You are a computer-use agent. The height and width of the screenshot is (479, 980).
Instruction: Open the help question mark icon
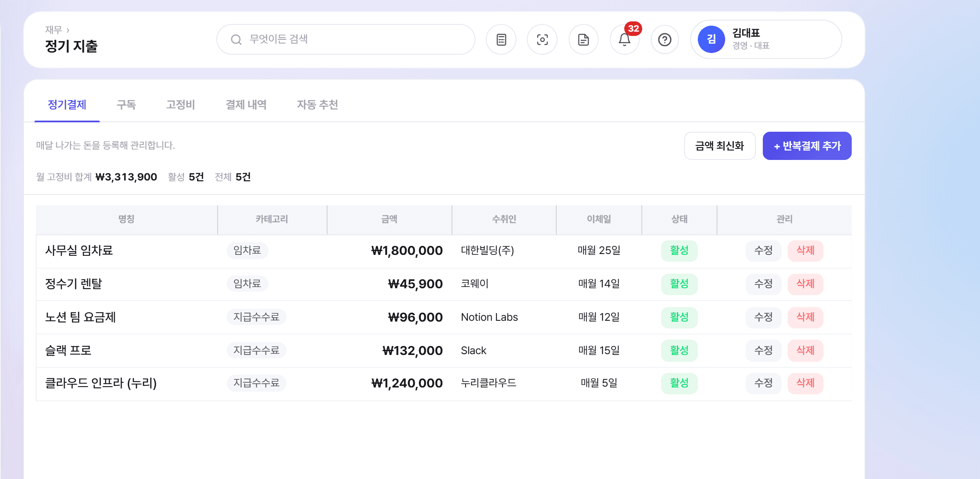(665, 40)
